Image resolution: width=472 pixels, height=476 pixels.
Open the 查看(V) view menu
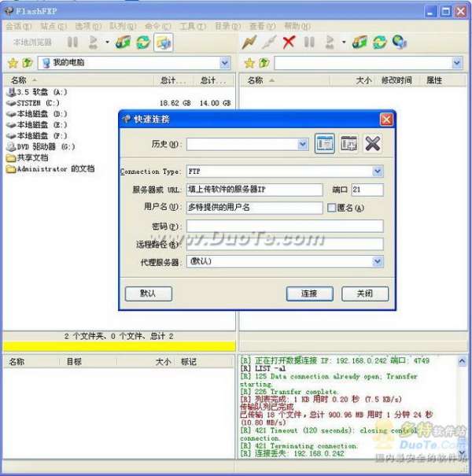click(x=262, y=27)
